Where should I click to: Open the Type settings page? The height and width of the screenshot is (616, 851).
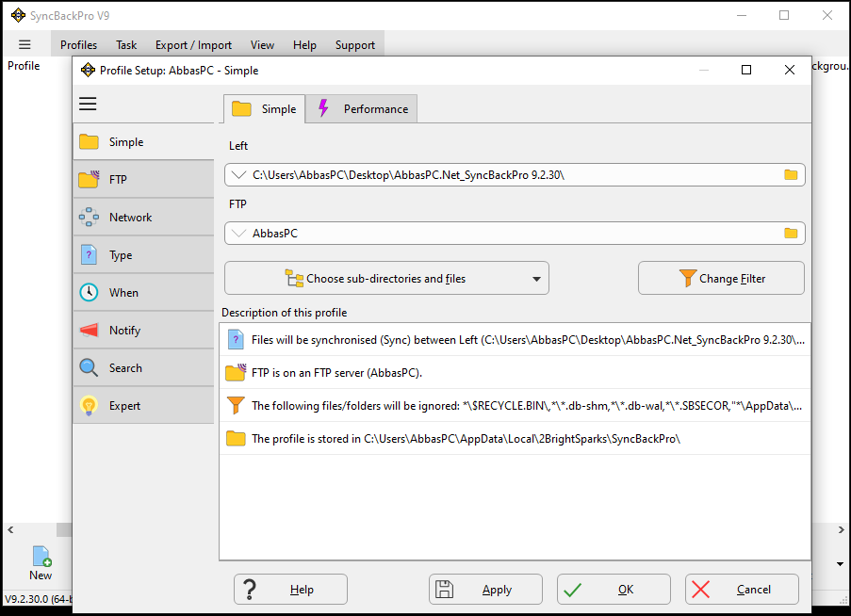tap(144, 255)
